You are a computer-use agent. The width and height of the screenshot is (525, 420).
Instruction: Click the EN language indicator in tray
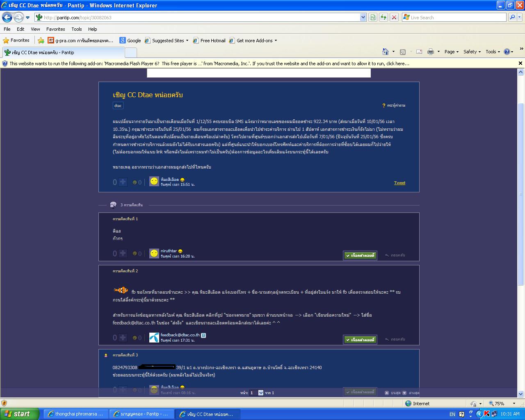pos(452,414)
